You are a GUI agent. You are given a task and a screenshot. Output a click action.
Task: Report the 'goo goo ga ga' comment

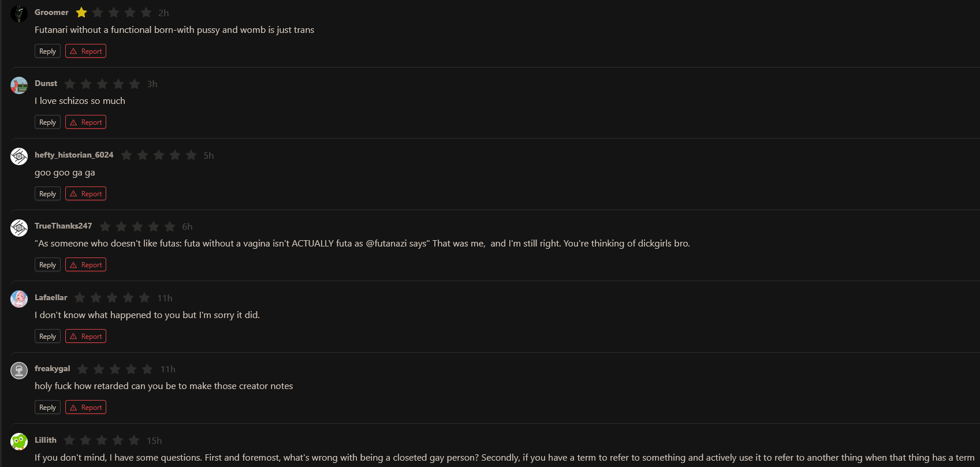pos(85,194)
